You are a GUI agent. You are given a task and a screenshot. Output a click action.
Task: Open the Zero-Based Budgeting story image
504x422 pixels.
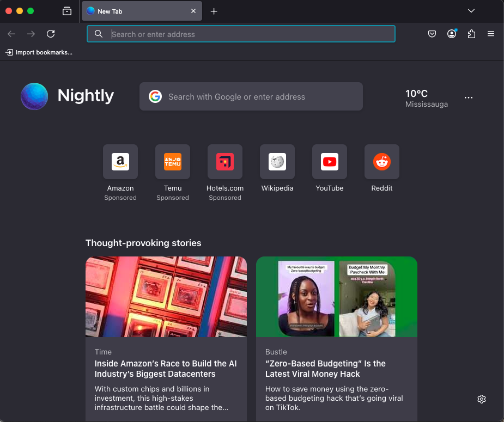[x=337, y=297]
